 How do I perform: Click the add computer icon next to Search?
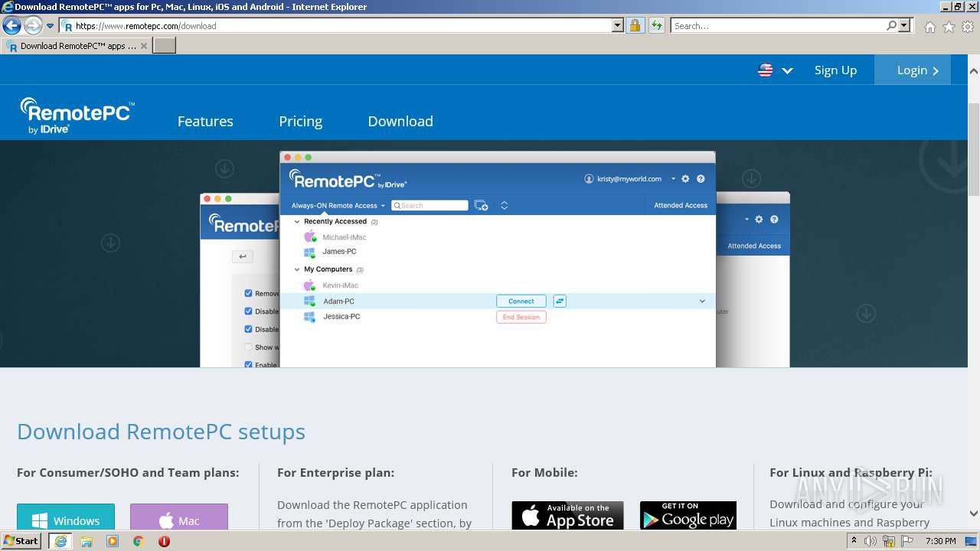[x=481, y=205]
